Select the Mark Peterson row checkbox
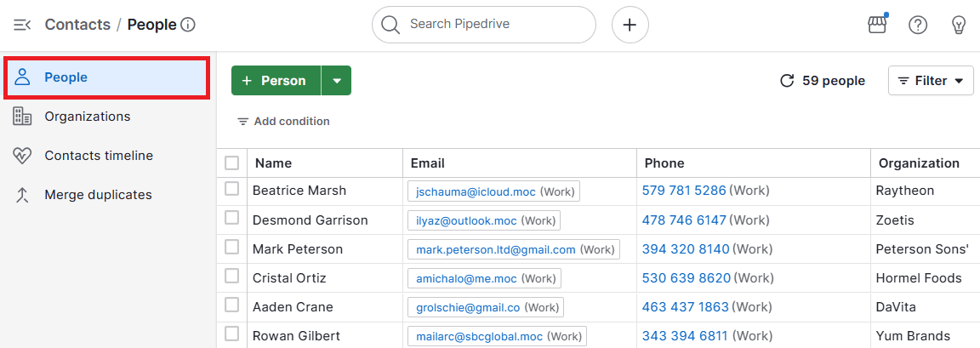 pos(232,247)
